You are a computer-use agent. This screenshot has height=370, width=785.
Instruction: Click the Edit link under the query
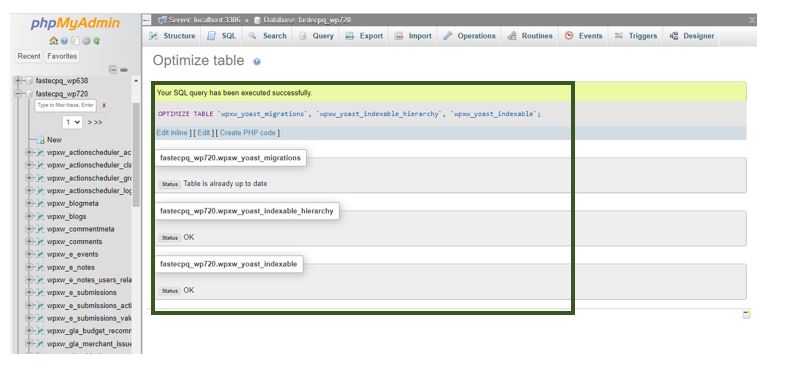pyautogui.click(x=203, y=133)
